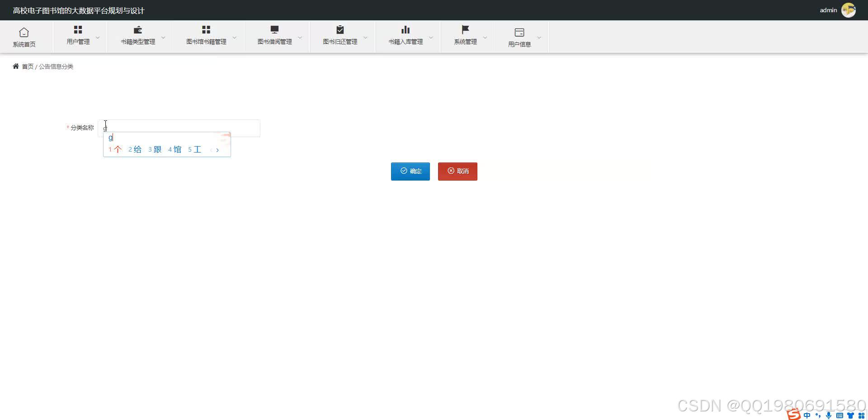868x420 pixels.
Task: Click the red 取消 cancel button
Action: pyautogui.click(x=458, y=171)
